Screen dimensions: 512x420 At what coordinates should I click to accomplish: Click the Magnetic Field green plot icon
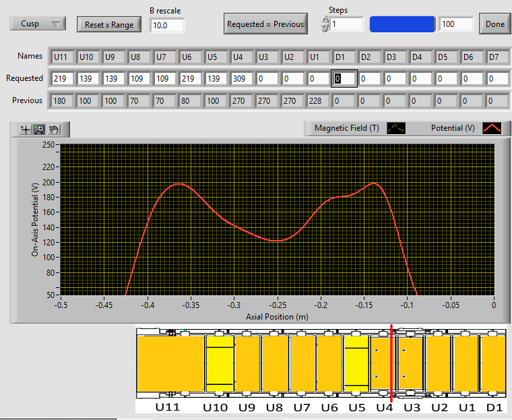396,128
